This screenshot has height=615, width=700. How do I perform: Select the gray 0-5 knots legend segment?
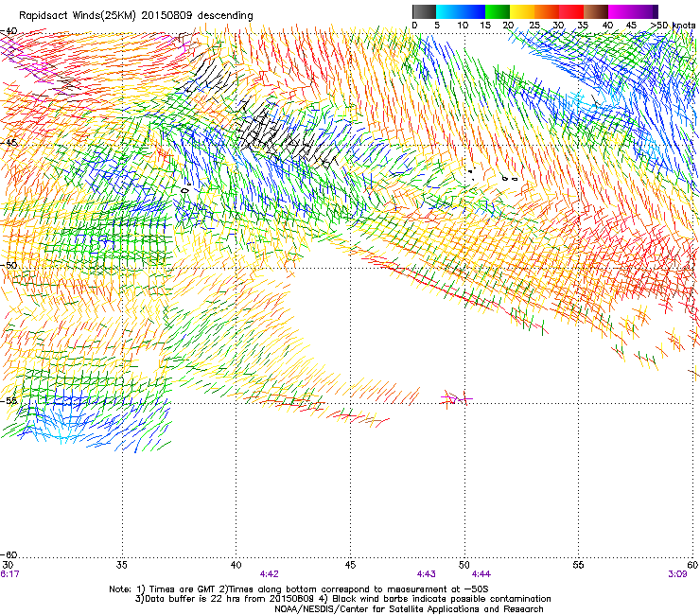coord(424,11)
